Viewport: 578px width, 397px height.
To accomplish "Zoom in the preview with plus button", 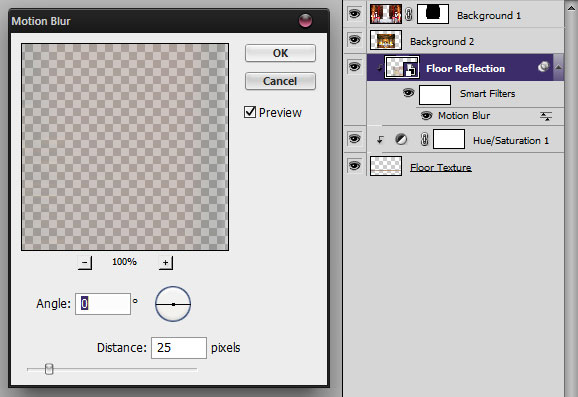I will (x=166, y=262).
